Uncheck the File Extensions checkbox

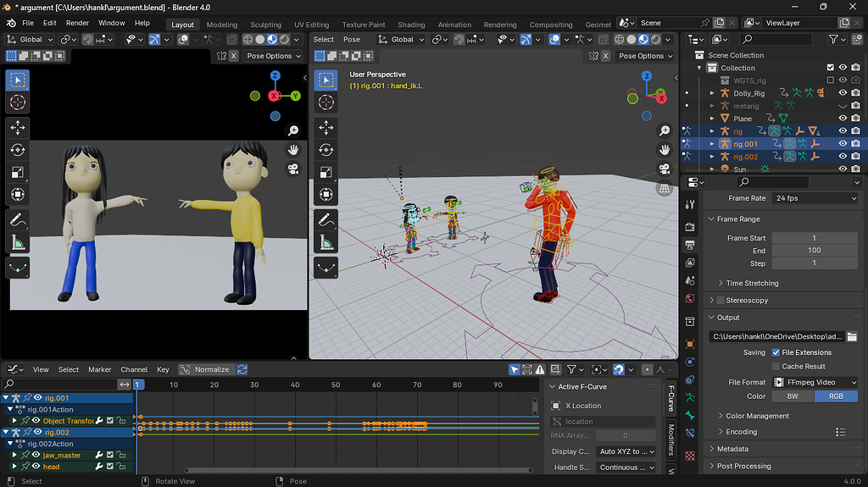(x=776, y=352)
